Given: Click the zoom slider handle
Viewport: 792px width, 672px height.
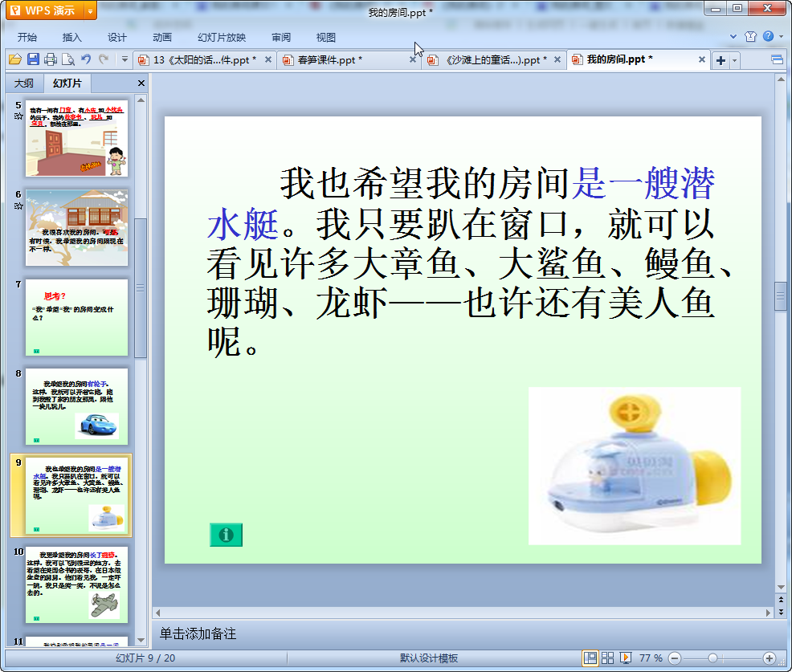Looking at the screenshot, I should click(712, 658).
